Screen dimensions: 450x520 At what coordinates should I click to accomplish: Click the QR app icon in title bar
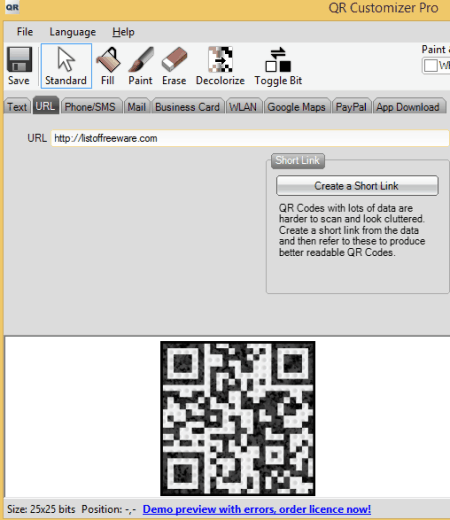(12, 7)
